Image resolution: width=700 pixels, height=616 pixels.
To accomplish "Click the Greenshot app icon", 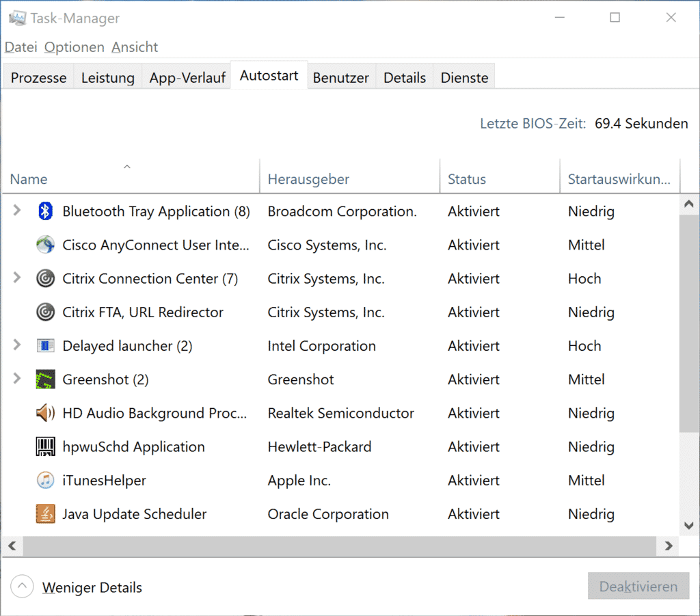I will click(x=45, y=379).
